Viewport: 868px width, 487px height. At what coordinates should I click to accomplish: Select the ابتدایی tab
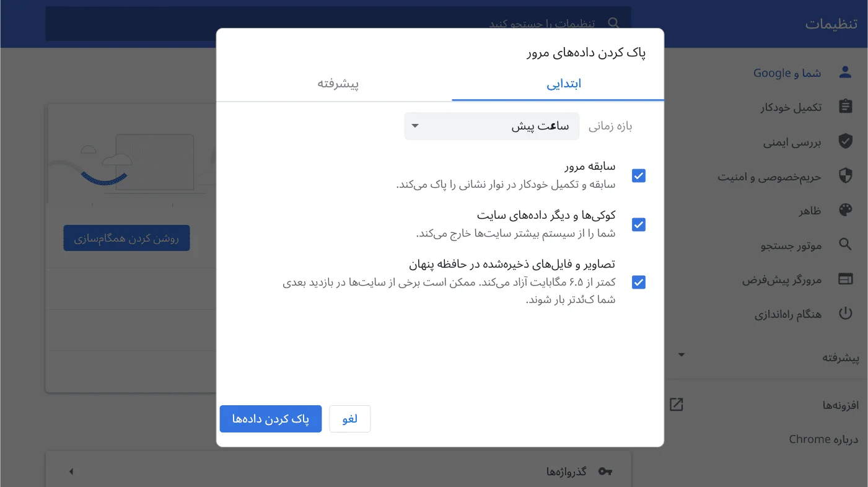point(564,84)
